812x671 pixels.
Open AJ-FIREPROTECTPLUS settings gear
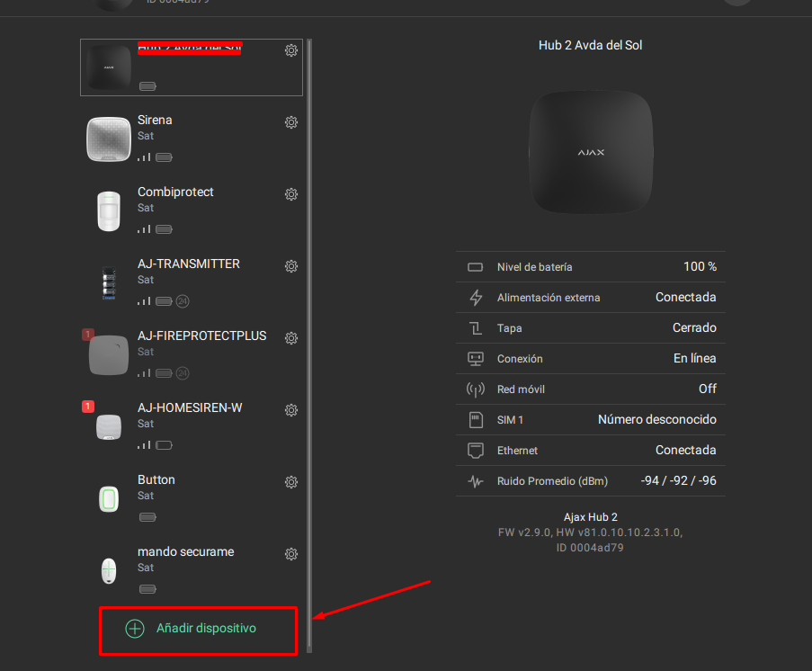click(291, 338)
